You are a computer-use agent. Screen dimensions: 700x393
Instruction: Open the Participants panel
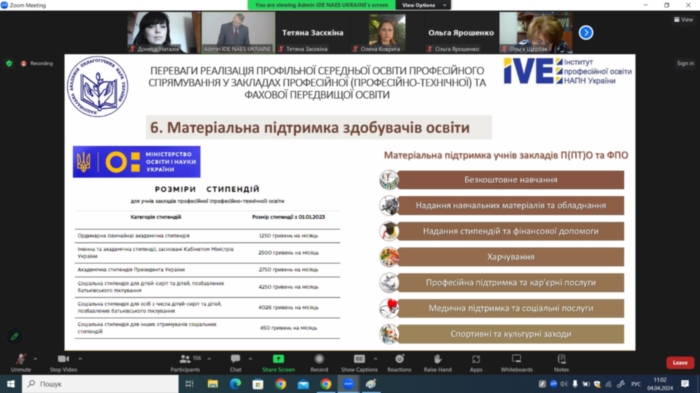pos(185,362)
